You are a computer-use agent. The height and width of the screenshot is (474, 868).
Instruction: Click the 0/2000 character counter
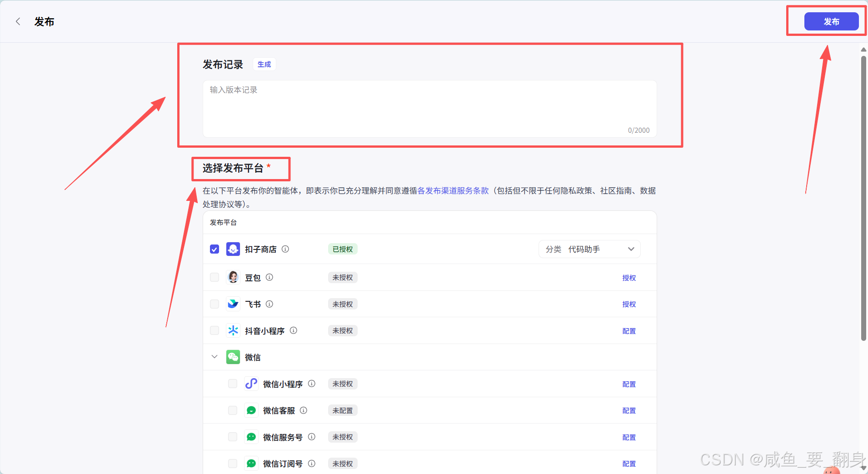click(x=639, y=130)
